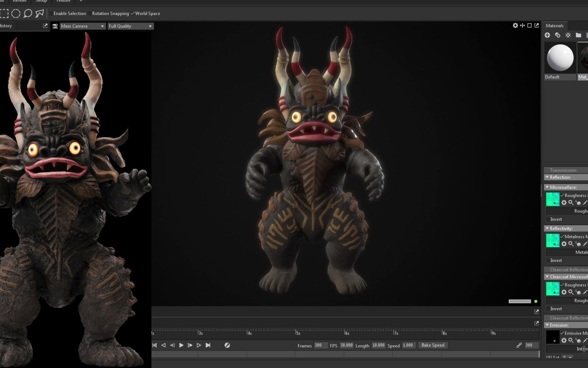Click the Bake Speed button
Screen dimensions: 588x368
coord(432,345)
